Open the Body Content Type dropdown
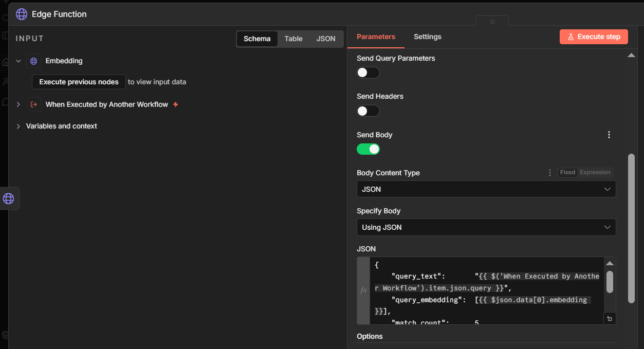This screenshot has height=349, width=644. tap(486, 189)
